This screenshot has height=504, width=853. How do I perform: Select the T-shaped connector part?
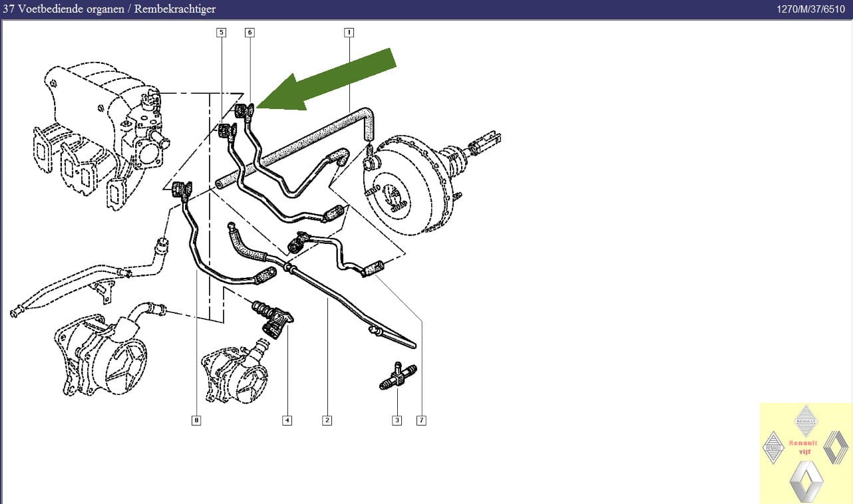click(397, 376)
